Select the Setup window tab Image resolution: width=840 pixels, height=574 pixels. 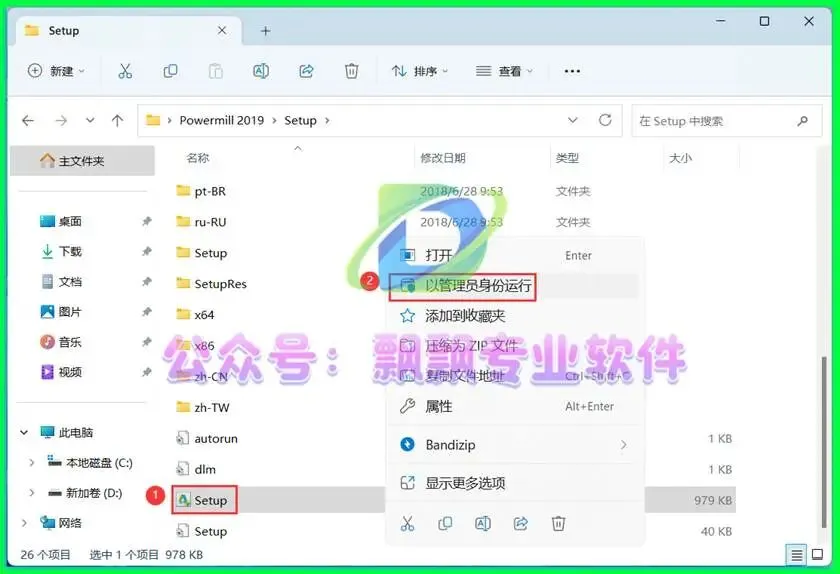(129, 31)
